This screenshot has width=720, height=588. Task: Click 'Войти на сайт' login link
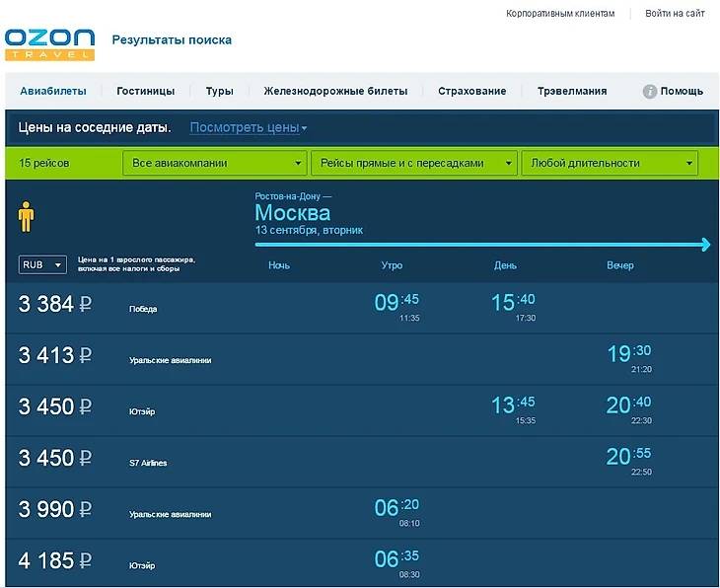point(675,14)
